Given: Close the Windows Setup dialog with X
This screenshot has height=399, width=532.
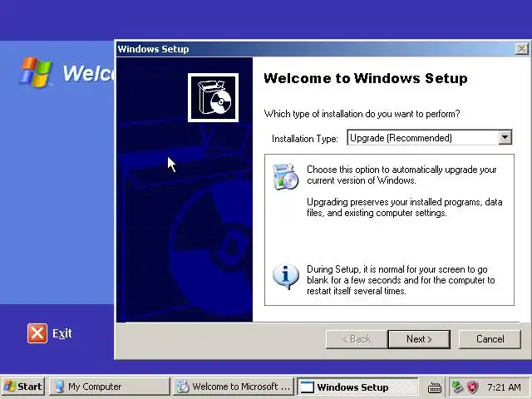Looking at the screenshot, I should tap(521, 49).
